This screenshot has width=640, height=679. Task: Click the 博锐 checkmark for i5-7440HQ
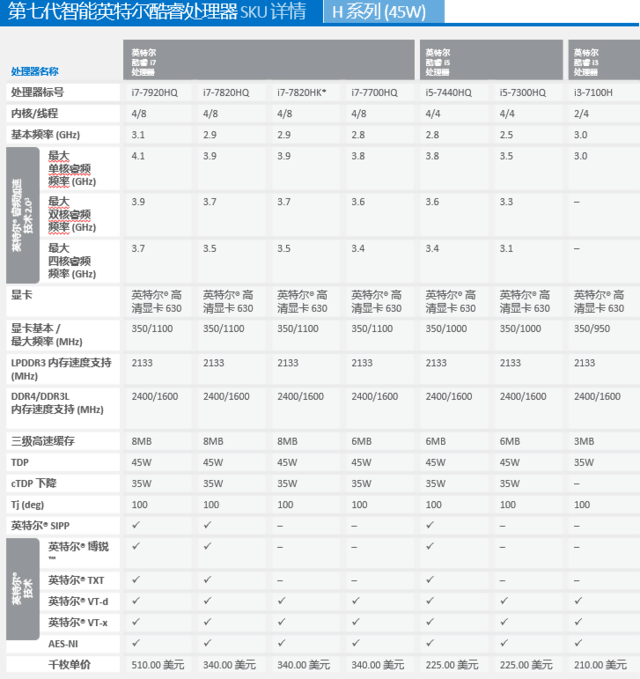430,546
